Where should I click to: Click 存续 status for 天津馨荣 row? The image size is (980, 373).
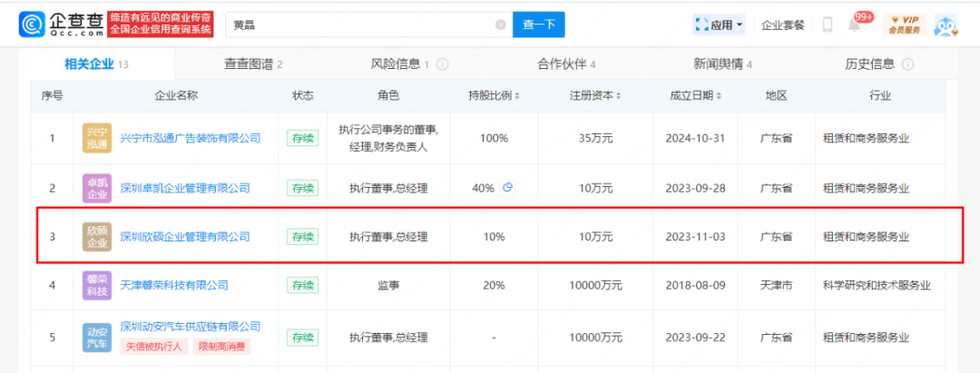302,286
